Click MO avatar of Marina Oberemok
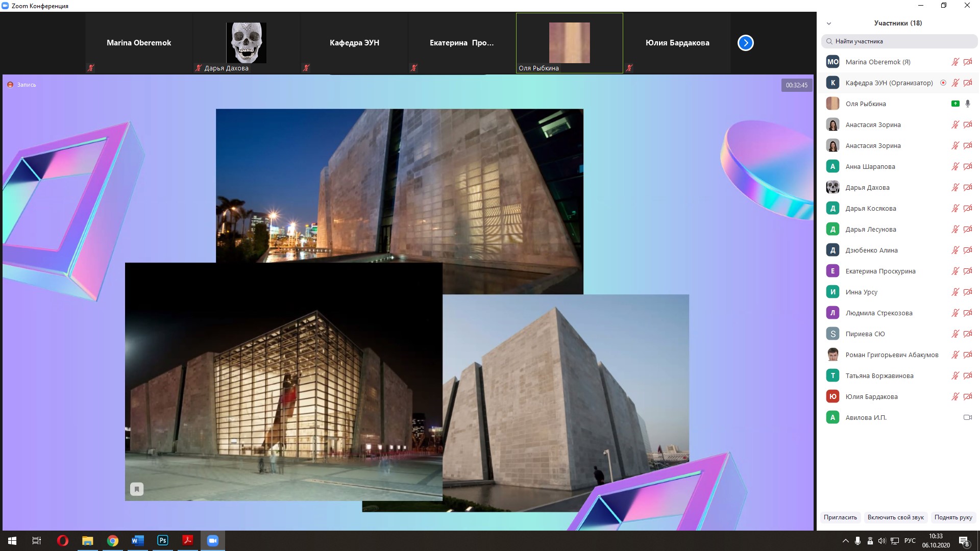This screenshot has width=980, height=551. click(x=832, y=62)
